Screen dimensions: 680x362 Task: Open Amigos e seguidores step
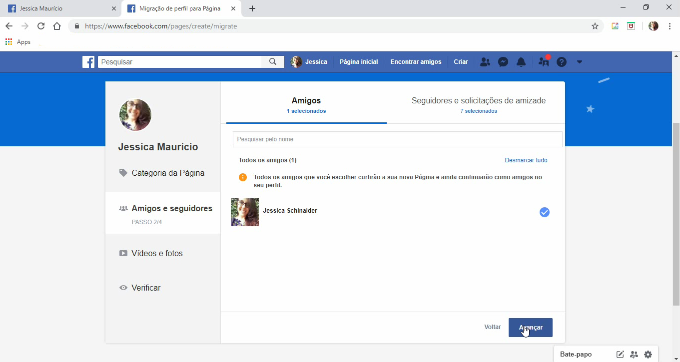[x=163, y=213]
